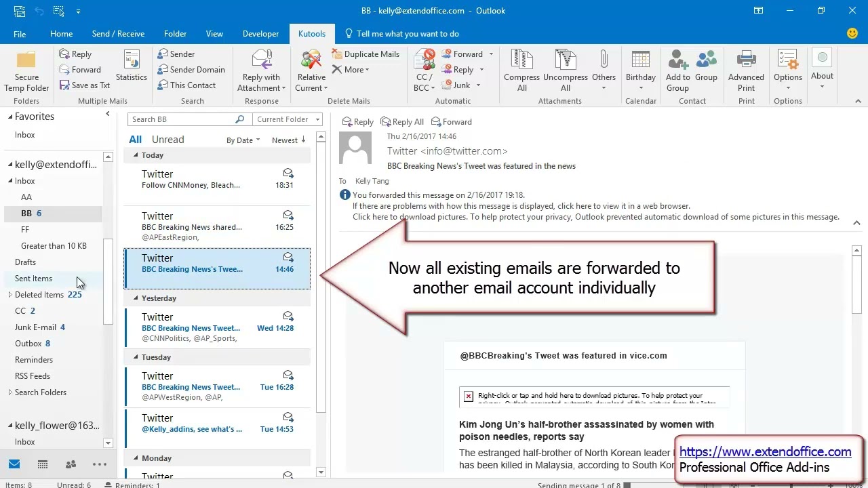This screenshot has width=868, height=488.
Task: Open Statistics tool
Action: [132, 66]
